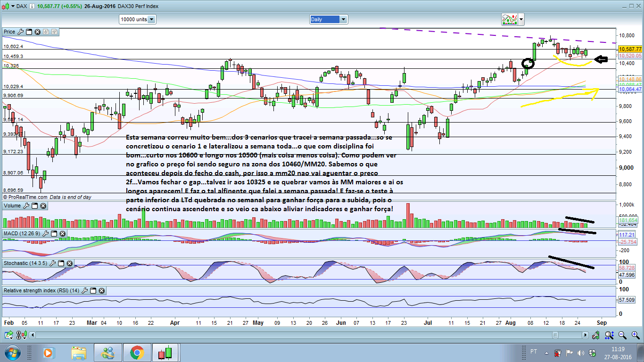
Task: Maximize the Price panel window icon
Action: click(29, 32)
